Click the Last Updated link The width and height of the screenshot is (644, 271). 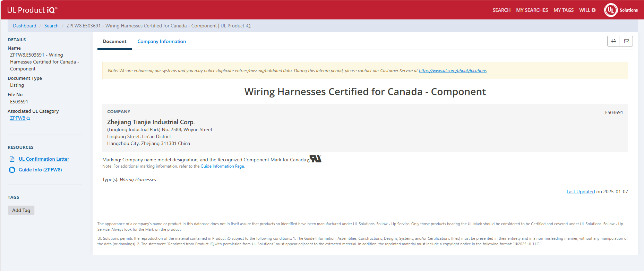pyautogui.click(x=580, y=192)
